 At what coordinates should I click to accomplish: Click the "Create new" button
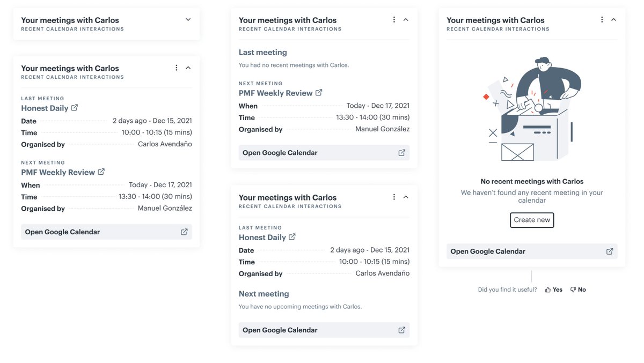coord(532,220)
